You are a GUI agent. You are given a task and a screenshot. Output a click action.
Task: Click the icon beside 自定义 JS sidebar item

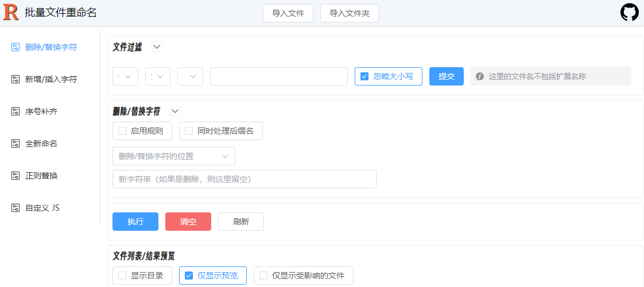pyautogui.click(x=15, y=208)
